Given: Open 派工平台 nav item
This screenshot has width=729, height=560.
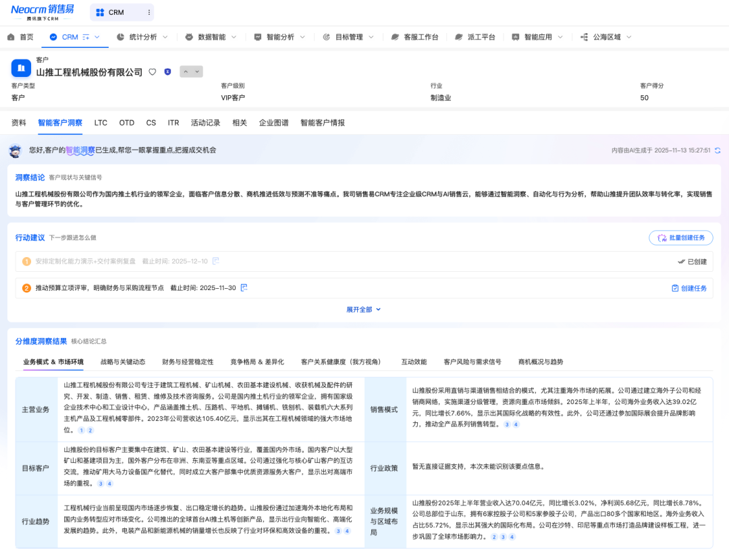Looking at the screenshot, I should pos(475,37).
